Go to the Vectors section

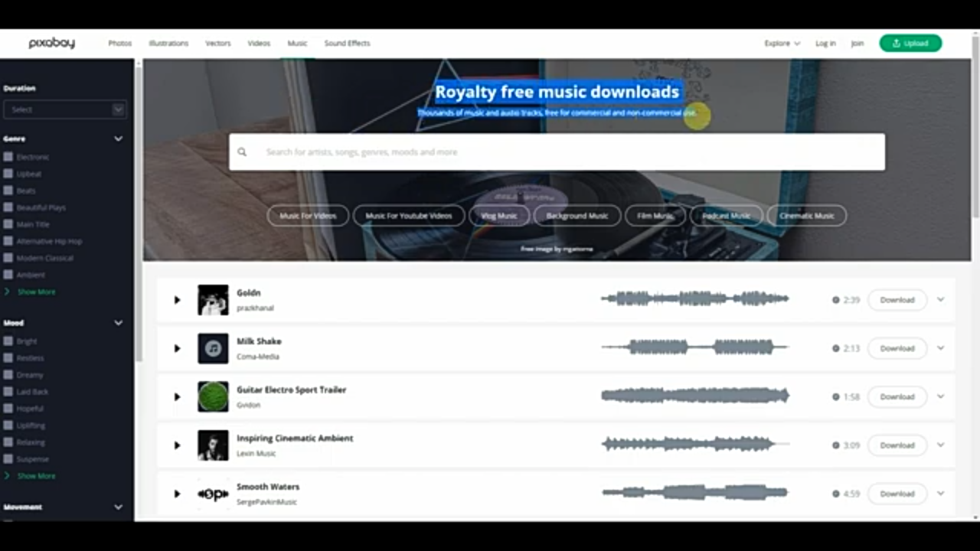(218, 44)
